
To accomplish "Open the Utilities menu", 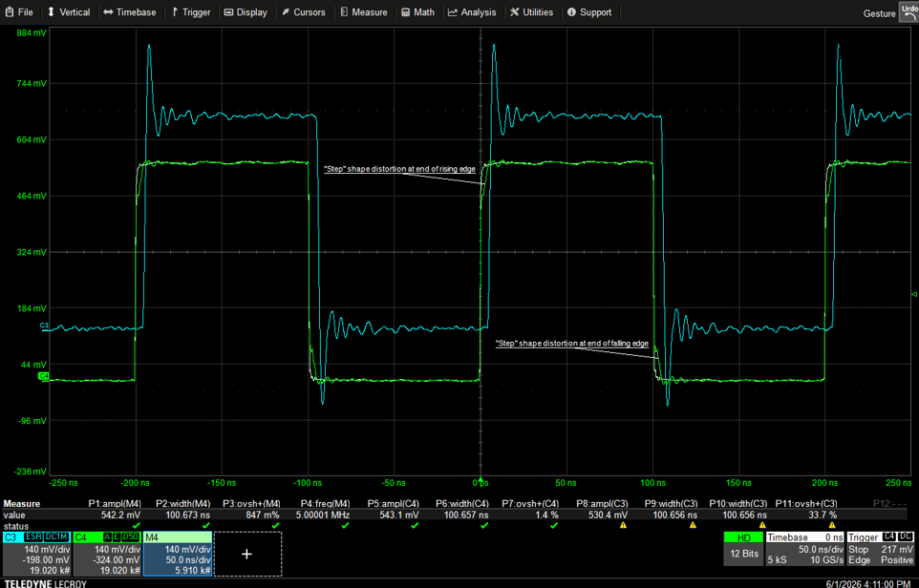I will pos(531,11).
